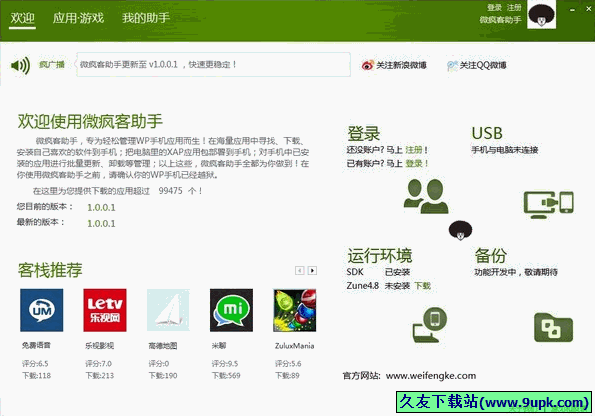
Task: Click the 登录 section heading
Action: (364, 134)
